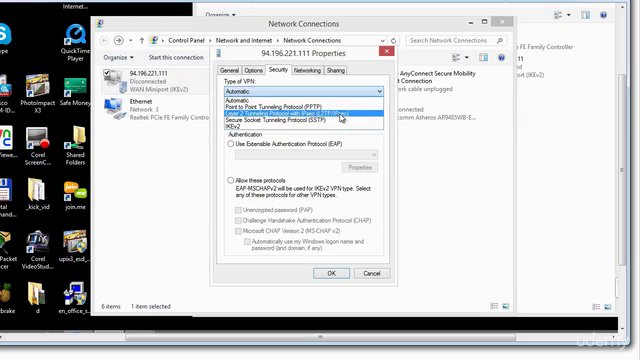Open the folder named d on desktop
Image resolution: width=640 pixels, height=360 pixels.
tap(37, 298)
